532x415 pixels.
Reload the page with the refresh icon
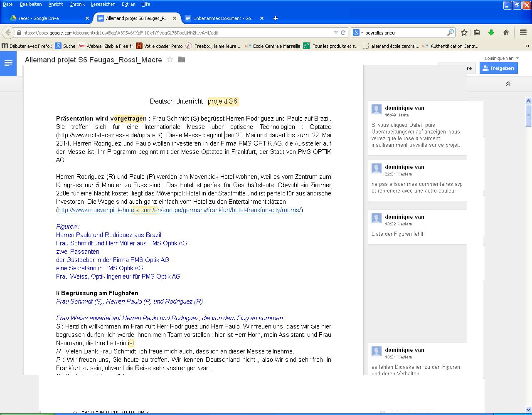(x=343, y=32)
